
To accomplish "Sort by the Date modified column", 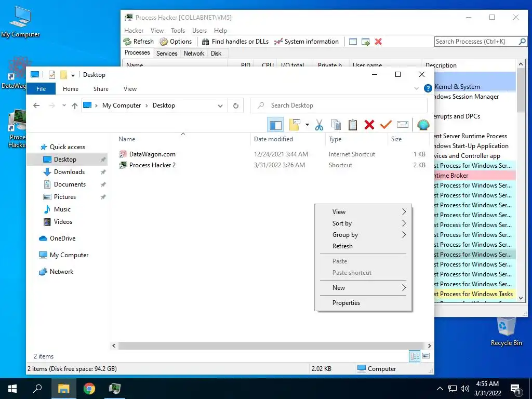I will pos(273,139).
